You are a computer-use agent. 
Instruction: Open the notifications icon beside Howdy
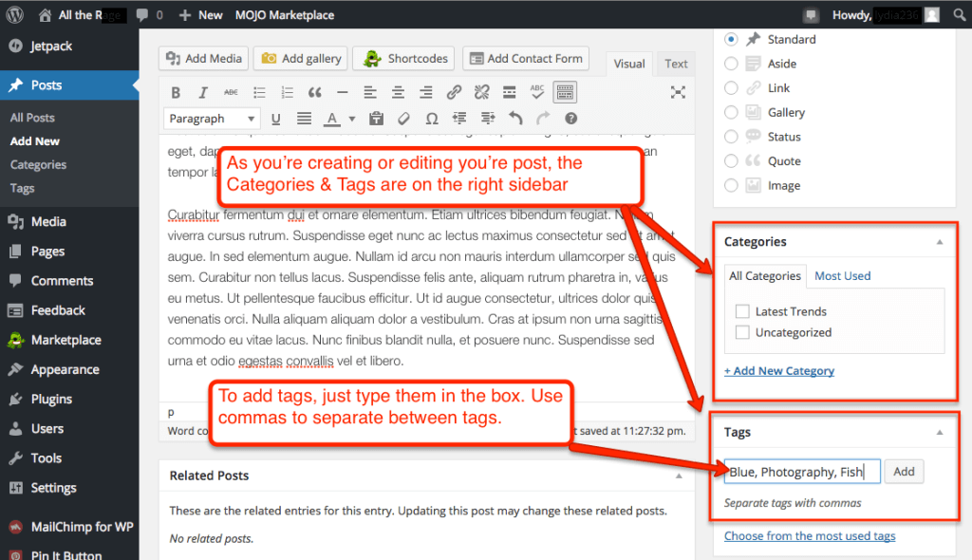[811, 15]
